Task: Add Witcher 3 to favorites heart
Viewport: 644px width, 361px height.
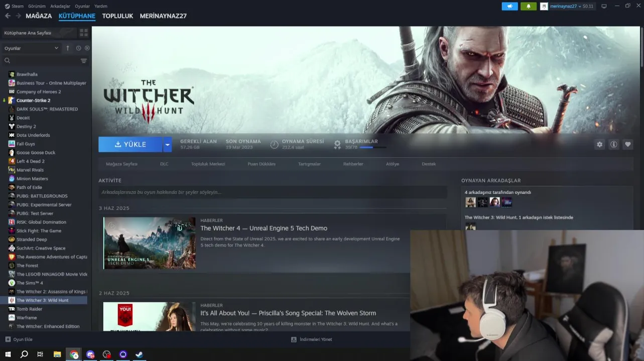Action: coord(627,144)
